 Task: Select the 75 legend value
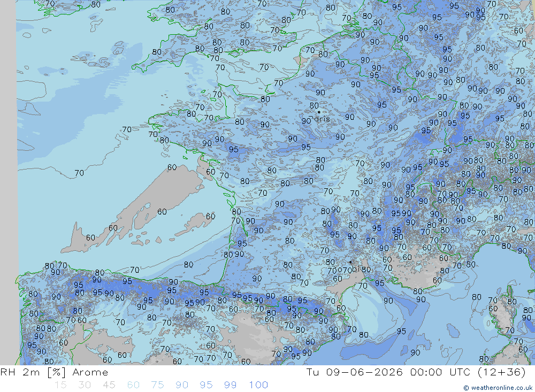[157, 385]
